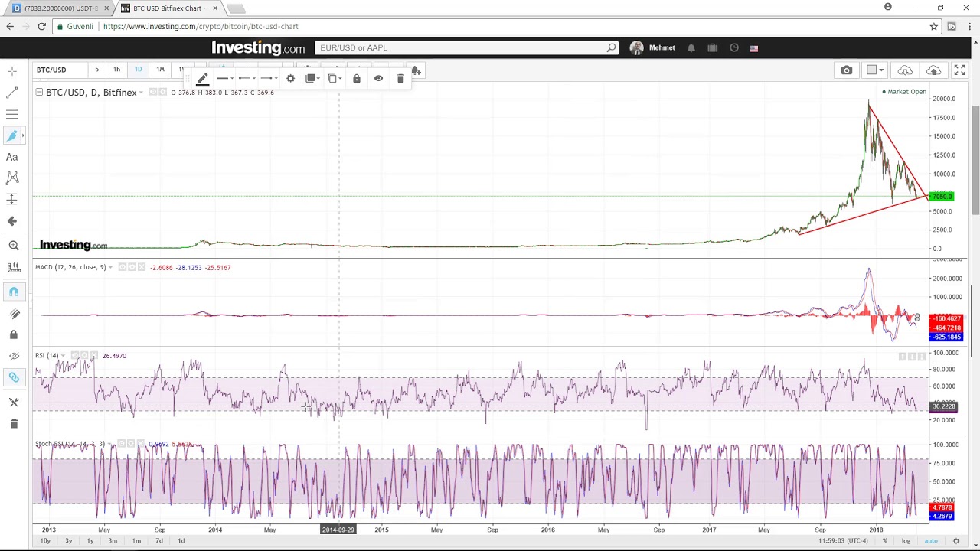
Task: Toggle the log scale option
Action: pos(906,541)
